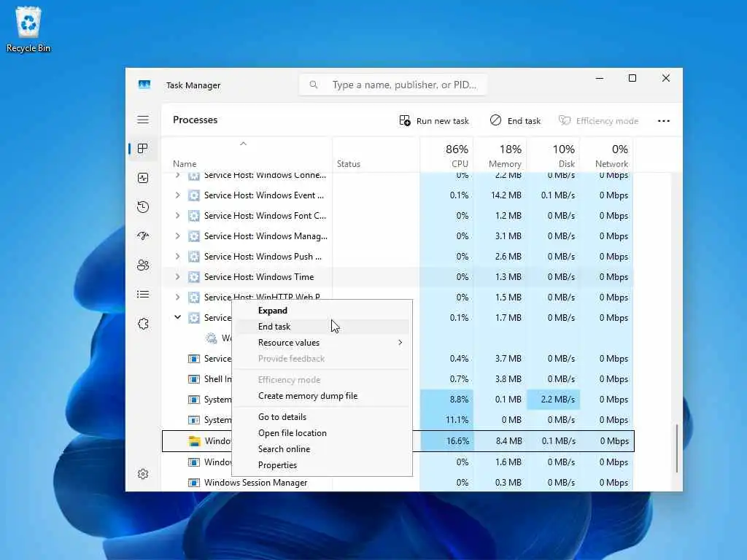Click the 11.1% CPU value cell

447,420
